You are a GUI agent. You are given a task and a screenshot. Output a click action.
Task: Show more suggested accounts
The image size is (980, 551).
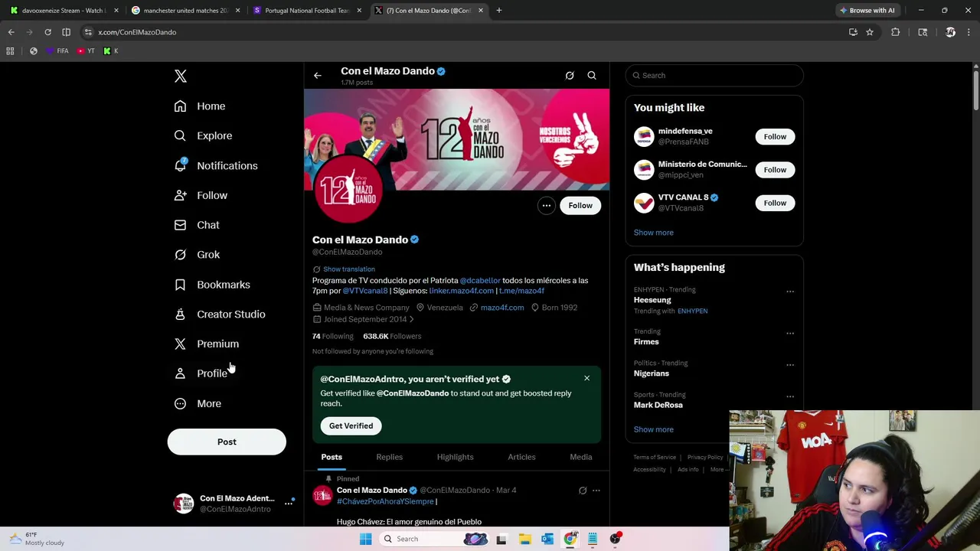click(x=654, y=233)
